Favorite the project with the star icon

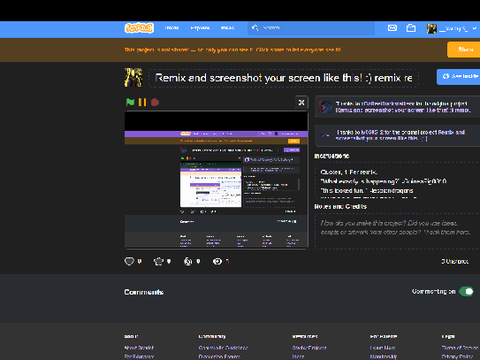coord(158,261)
